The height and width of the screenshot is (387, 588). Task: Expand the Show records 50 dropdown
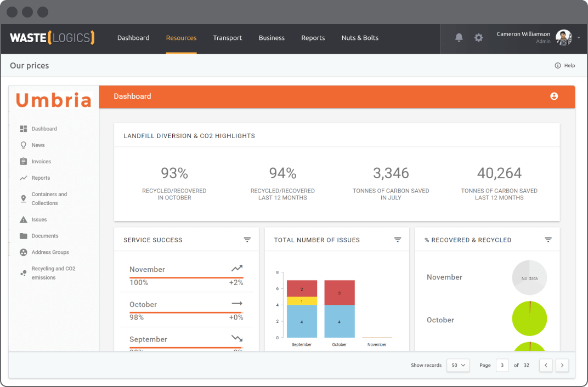[x=458, y=365]
